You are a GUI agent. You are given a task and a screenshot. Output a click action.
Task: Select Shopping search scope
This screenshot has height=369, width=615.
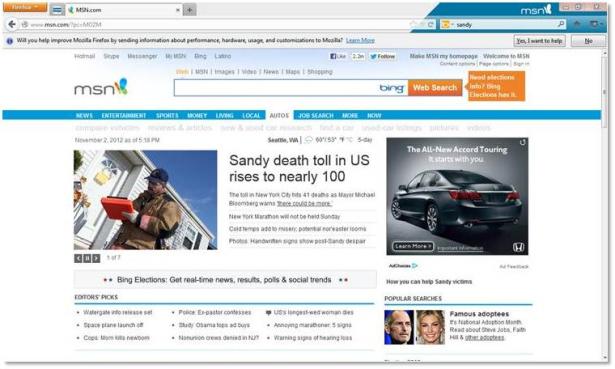320,72
